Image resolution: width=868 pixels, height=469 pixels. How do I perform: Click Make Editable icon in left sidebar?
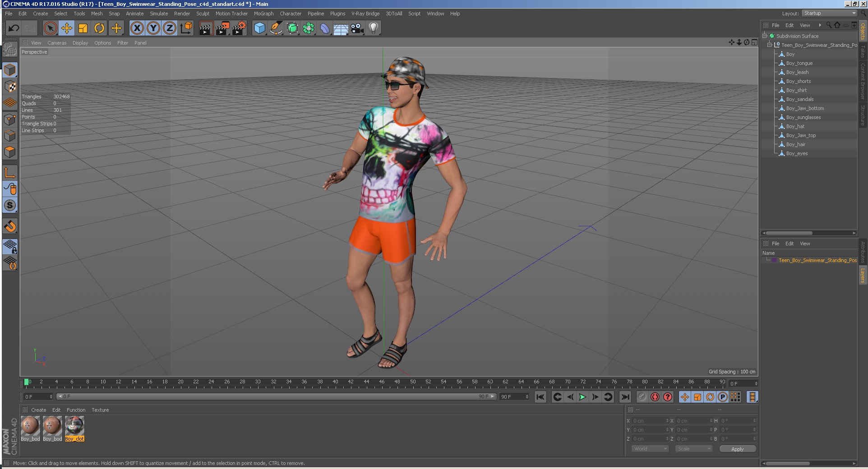click(10, 50)
